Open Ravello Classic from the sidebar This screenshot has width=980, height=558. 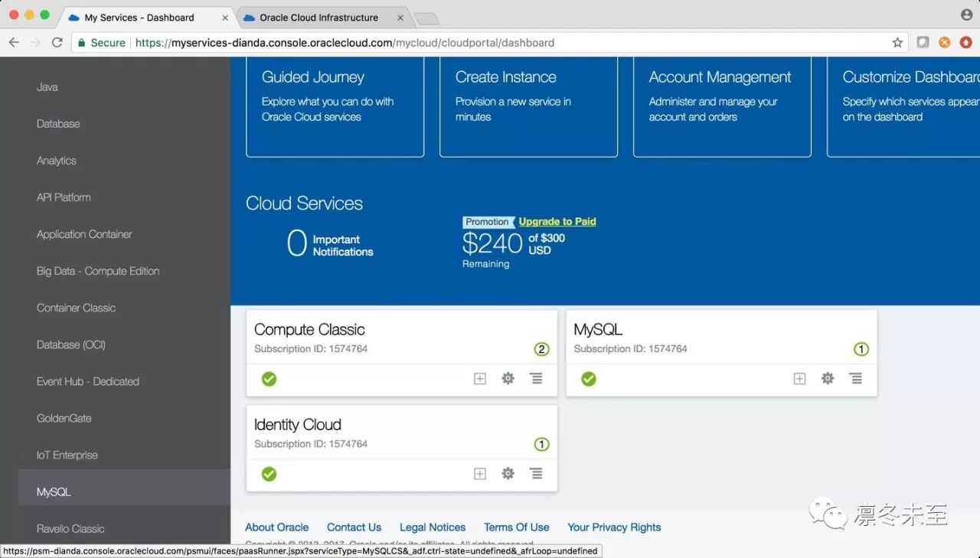(70, 529)
